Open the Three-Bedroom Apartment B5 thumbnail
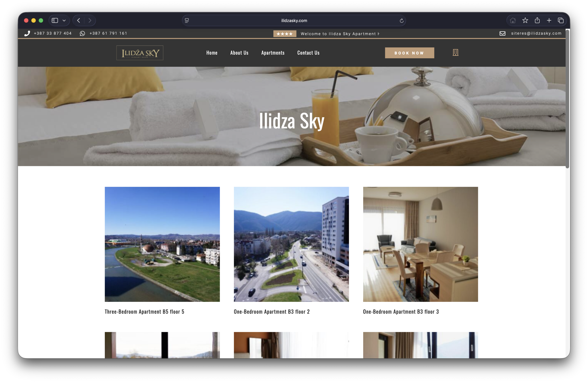The width and height of the screenshot is (588, 382). pyautogui.click(x=162, y=244)
